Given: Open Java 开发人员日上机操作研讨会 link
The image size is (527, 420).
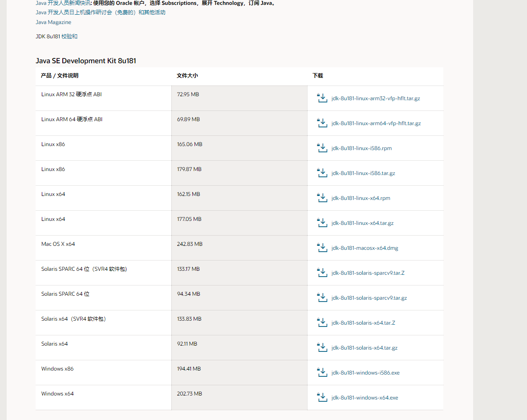Looking at the screenshot, I should [101, 12].
